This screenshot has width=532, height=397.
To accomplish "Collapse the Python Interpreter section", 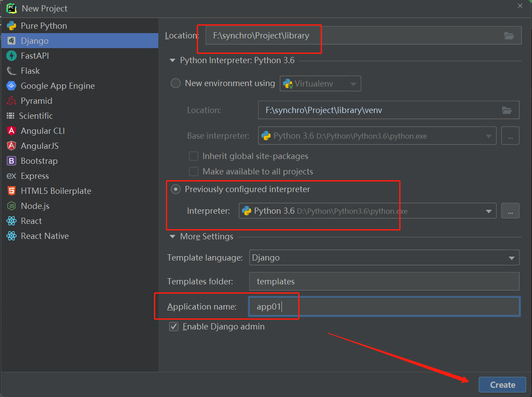I will pyautogui.click(x=172, y=60).
